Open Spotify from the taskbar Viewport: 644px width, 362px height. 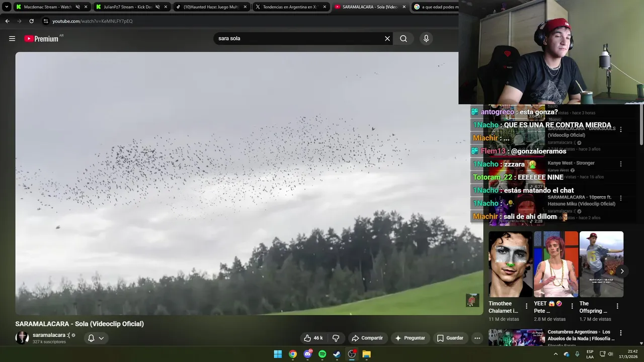(323, 354)
